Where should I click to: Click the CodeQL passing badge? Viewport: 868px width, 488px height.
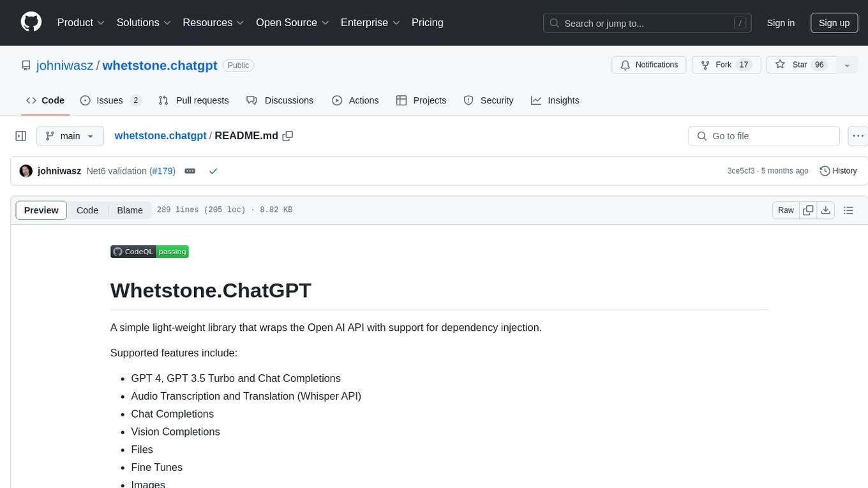[x=149, y=252]
